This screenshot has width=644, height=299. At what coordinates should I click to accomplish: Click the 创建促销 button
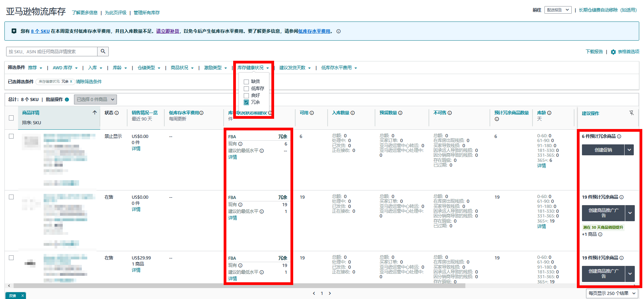[603, 150]
